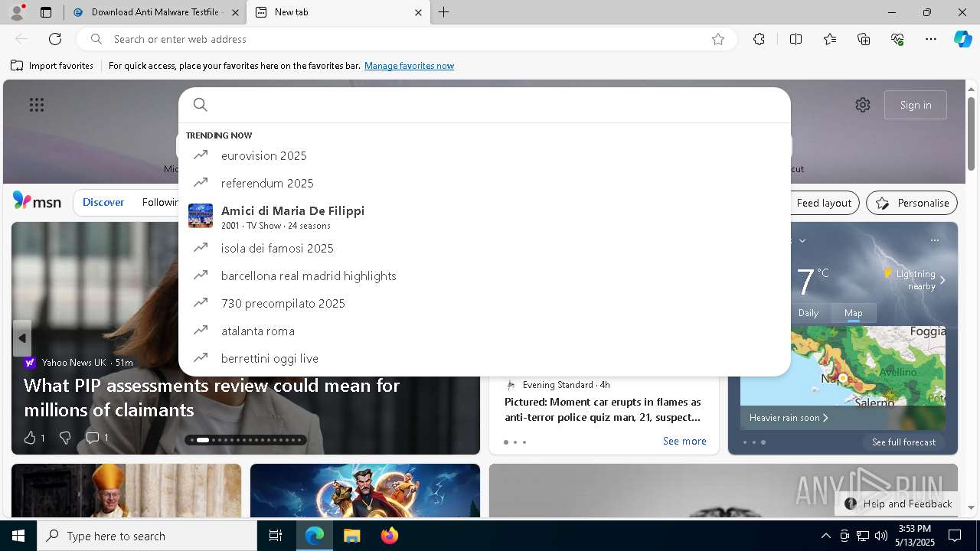The width and height of the screenshot is (980, 551).
Task: Open the browser profile icon
Action: coord(17,12)
